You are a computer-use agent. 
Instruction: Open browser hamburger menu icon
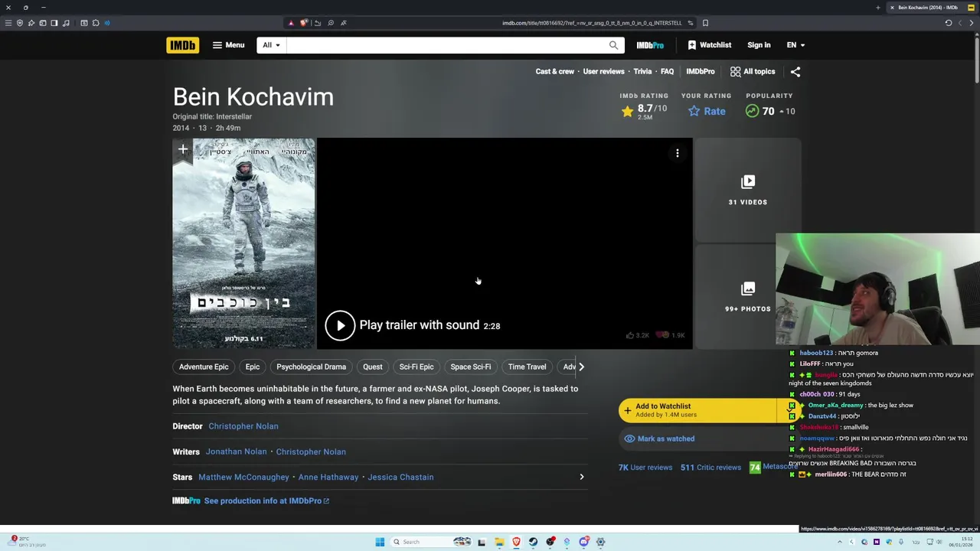tap(8, 23)
